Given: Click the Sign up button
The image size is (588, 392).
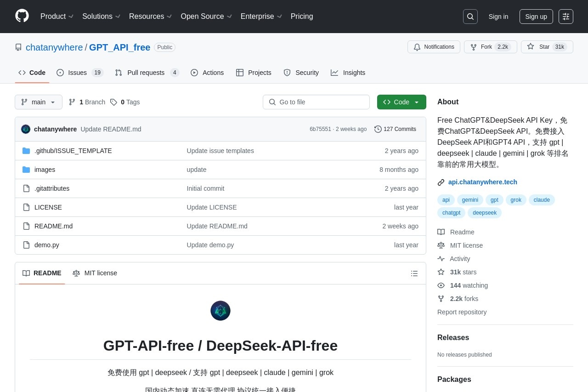Looking at the screenshot, I should coord(536,17).
